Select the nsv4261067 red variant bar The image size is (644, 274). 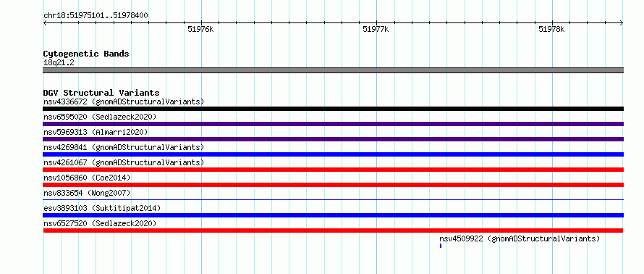(x=333, y=170)
